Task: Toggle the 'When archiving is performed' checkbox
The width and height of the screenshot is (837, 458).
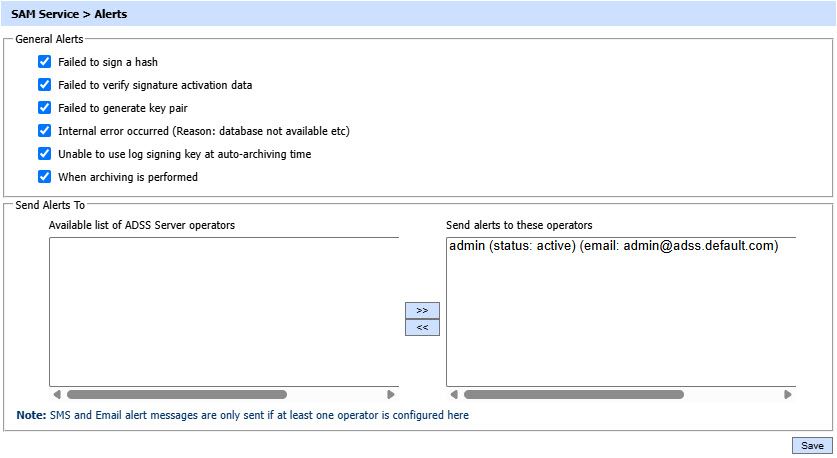Action: pos(44,177)
